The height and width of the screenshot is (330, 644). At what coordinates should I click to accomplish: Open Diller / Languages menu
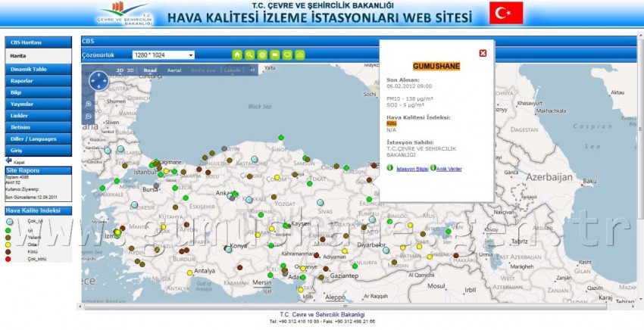pyautogui.click(x=38, y=139)
